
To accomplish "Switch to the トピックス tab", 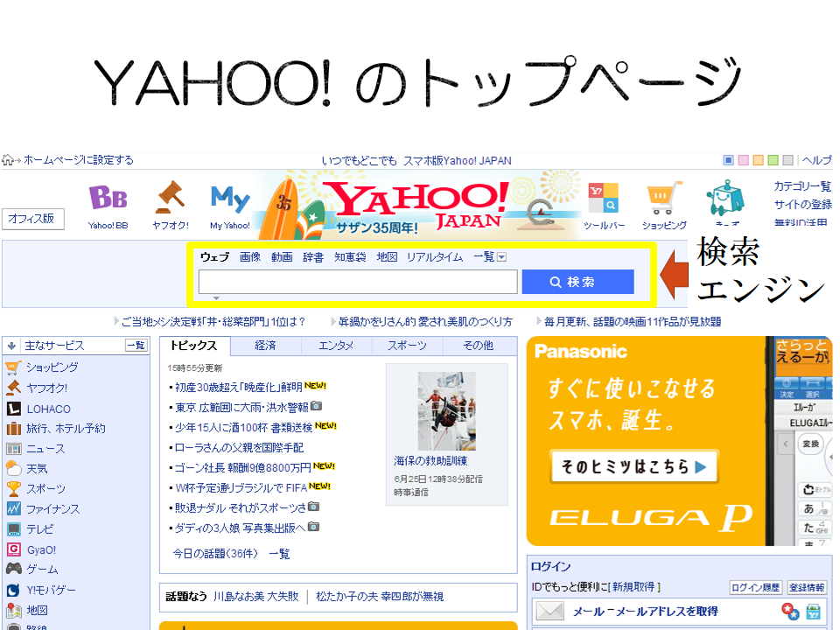I will [x=195, y=346].
